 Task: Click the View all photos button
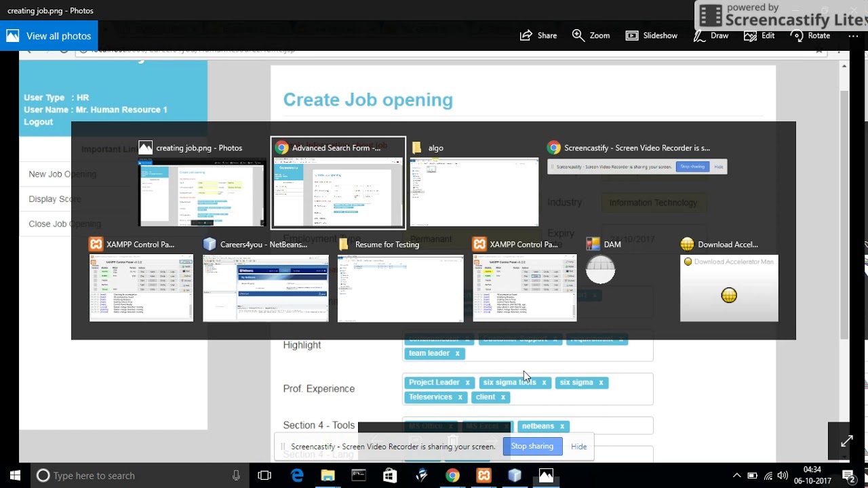(49, 36)
